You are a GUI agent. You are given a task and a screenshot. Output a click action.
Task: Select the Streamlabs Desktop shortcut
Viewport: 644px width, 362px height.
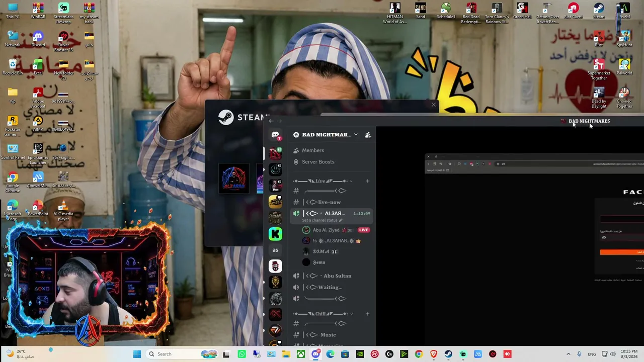(x=63, y=13)
